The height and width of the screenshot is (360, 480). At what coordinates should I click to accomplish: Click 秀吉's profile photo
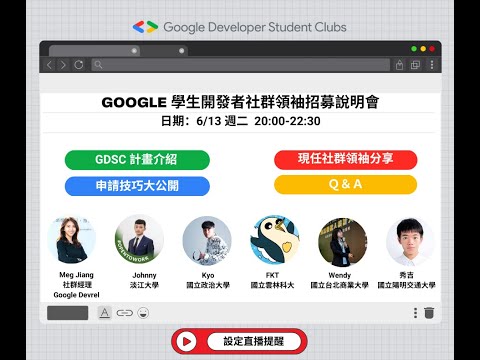410,242
